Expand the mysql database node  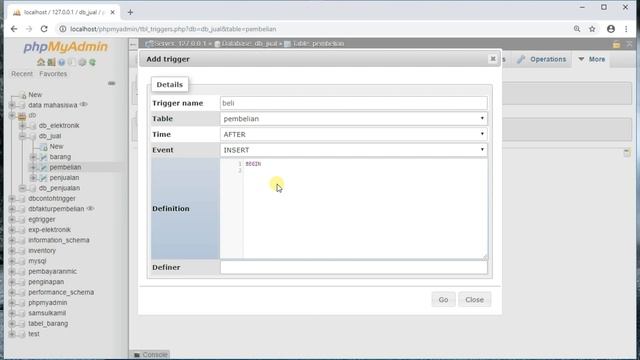click(12, 261)
